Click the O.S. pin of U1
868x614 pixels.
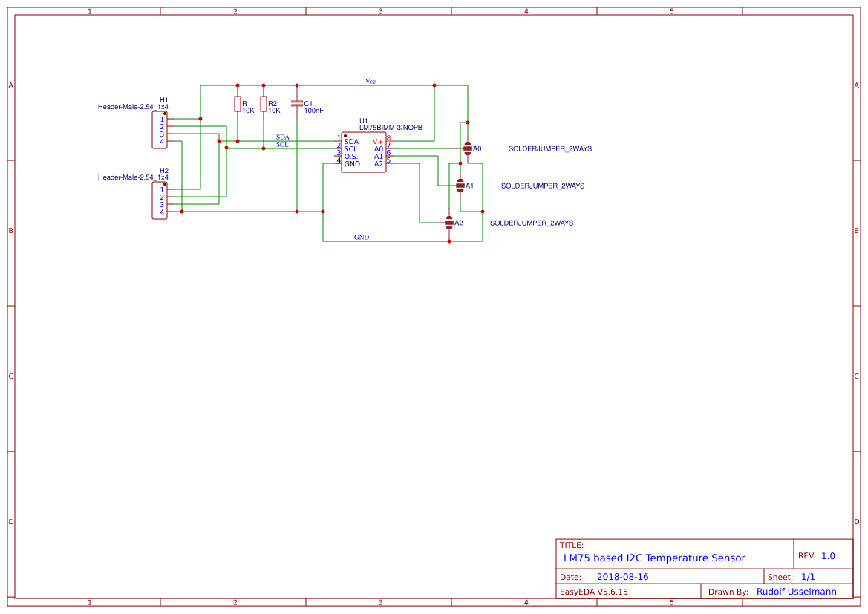pos(353,156)
